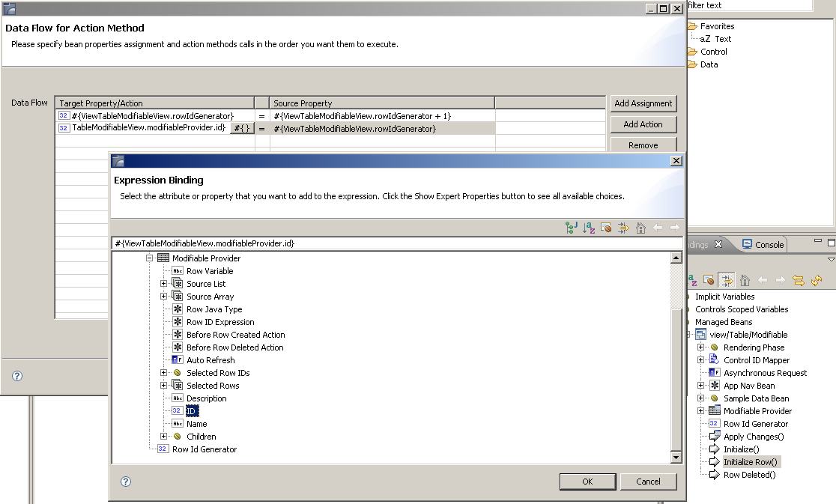The width and height of the screenshot is (836, 504).
Task: Click the view menu triangle in bindings view
Action: tap(831, 259)
